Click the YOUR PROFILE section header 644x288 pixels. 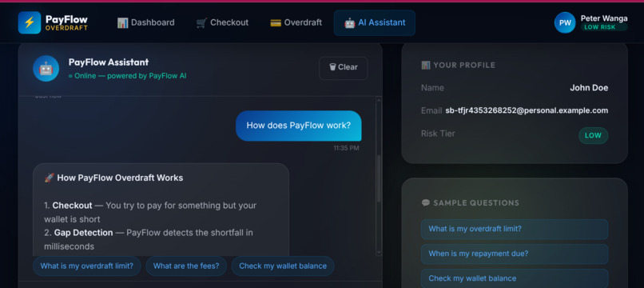pos(459,65)
